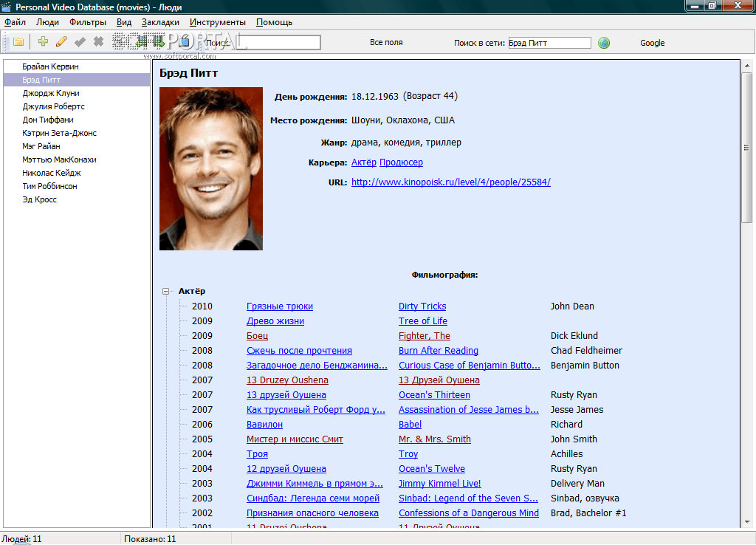The image size is (756, 545).
Task: Open the Боец movie link
Action: [257, 336]
